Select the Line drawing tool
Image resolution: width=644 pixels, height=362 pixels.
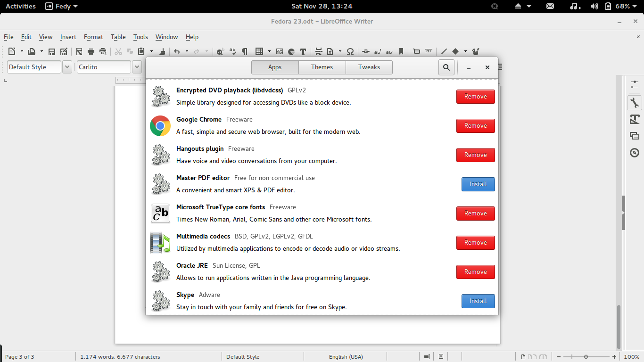click(x=444, y=51)
